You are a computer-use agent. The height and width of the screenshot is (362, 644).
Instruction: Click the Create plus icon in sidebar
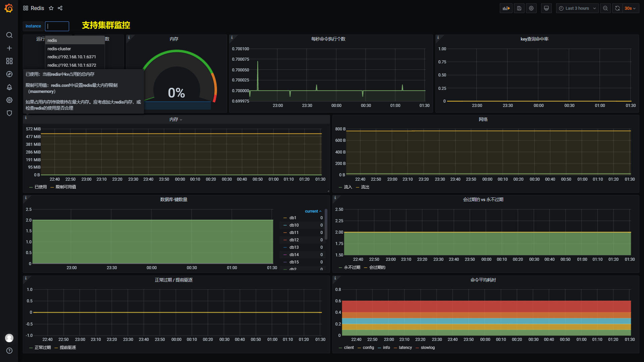[x=9, y=48]
